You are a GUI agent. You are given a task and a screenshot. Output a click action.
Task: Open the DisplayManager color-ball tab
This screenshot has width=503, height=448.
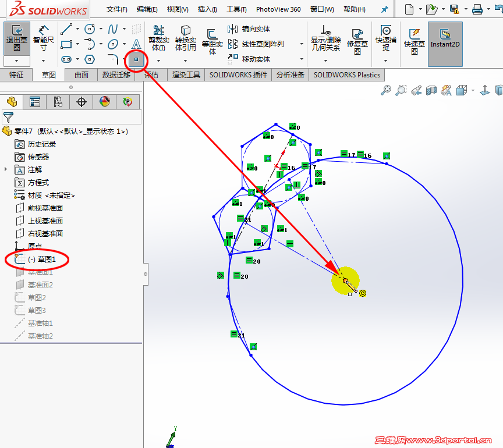(105, 102)
